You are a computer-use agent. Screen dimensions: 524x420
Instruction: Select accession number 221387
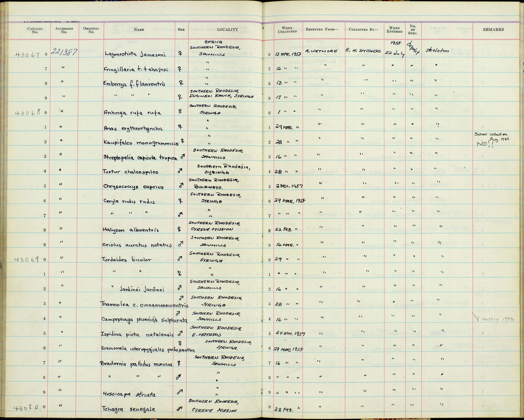[x=64, y=52]
